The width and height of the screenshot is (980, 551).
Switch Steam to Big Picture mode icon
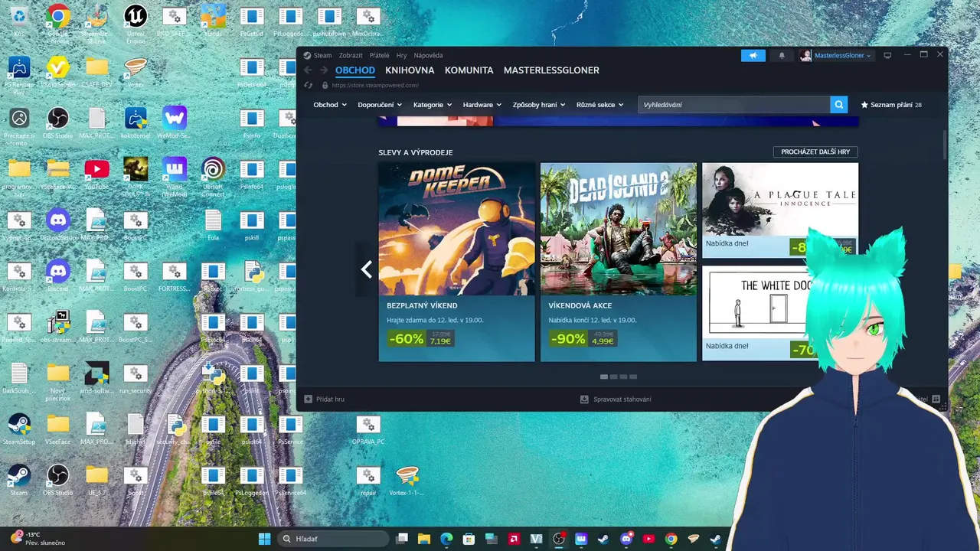coord(887,55)
